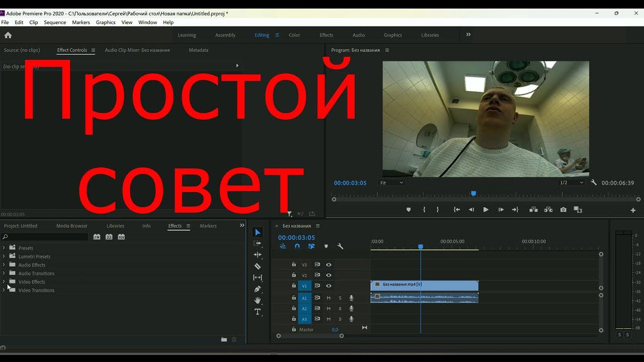Open the Fit zoom level dropdown

point(391,183)
